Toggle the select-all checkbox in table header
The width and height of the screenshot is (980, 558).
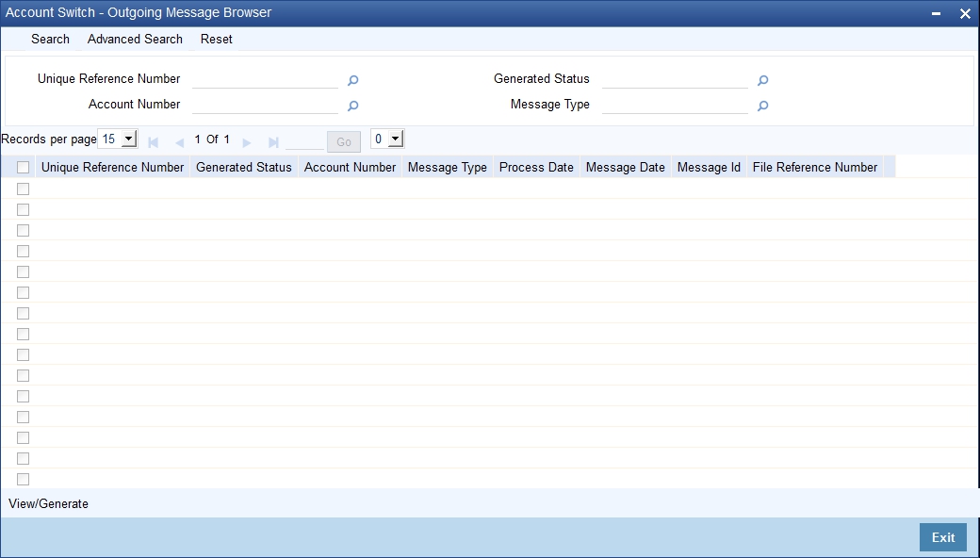click(x=24, y=168)
